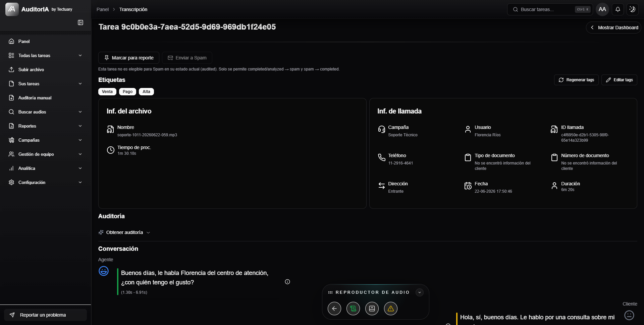
Task: Expand Configuración submenu
Action: (x=80, y=182)
